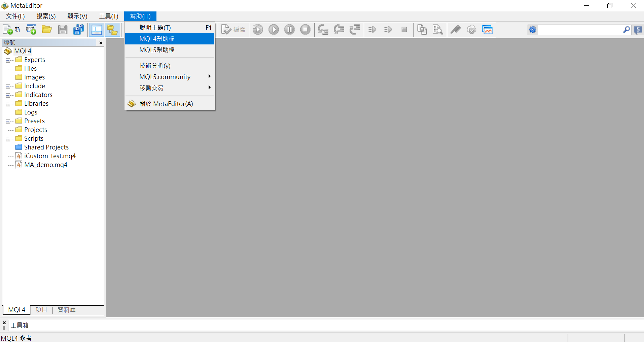644x342 pixels.
Task: Expand the Scripts folder
Action: coord(8,139)
